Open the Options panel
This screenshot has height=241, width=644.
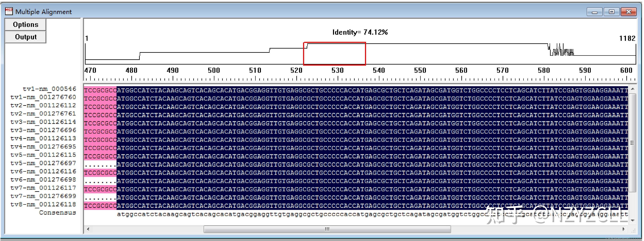tap(25, 24)
